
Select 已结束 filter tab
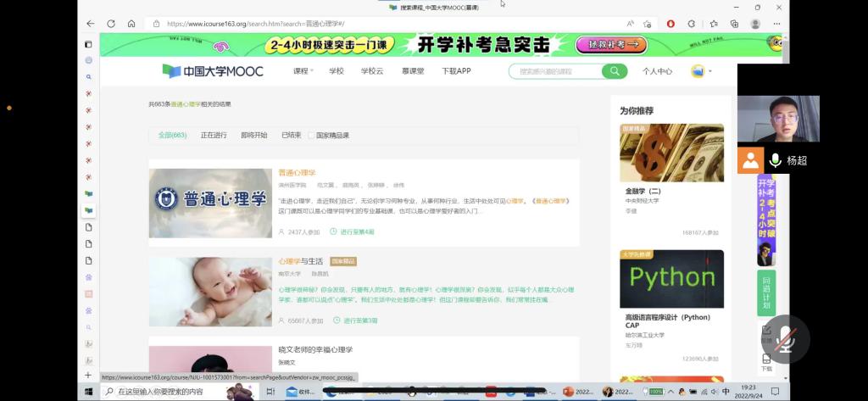[292, 135]
